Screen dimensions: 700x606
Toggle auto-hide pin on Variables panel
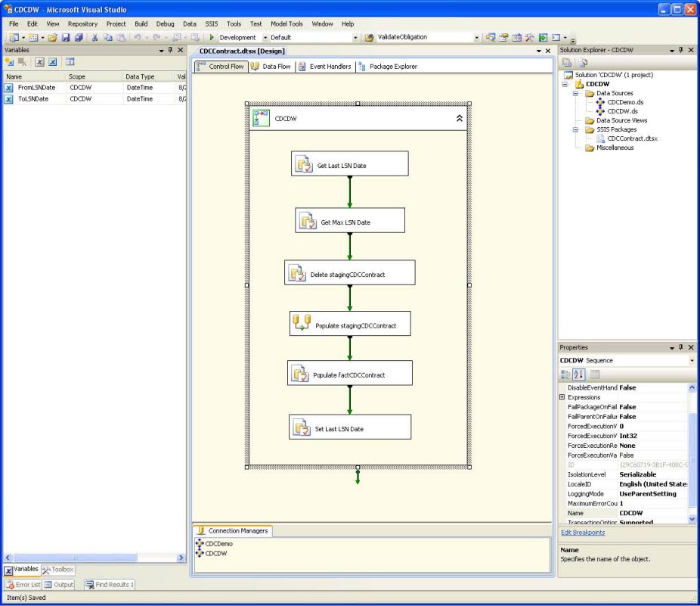(x=170, y=50)
